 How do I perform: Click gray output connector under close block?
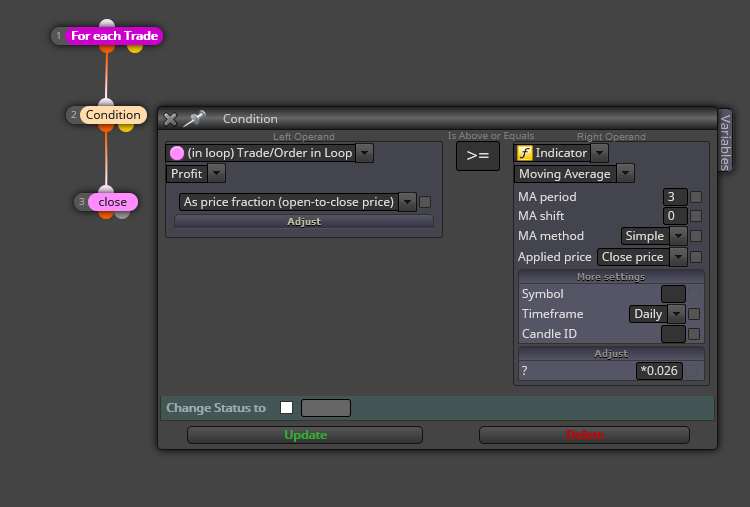click(122, 214)
